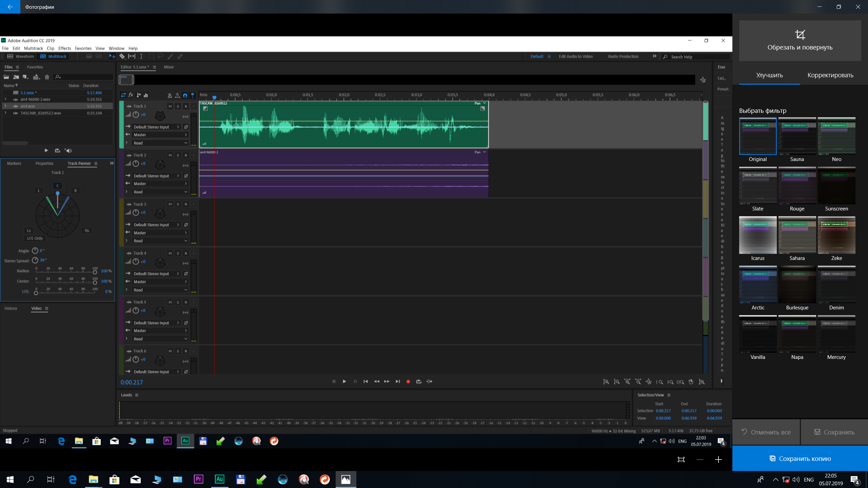Open the Pan dropdown on TASCAM clip
The width and height of the screenshot is (868, 488).
coord(485,103)
